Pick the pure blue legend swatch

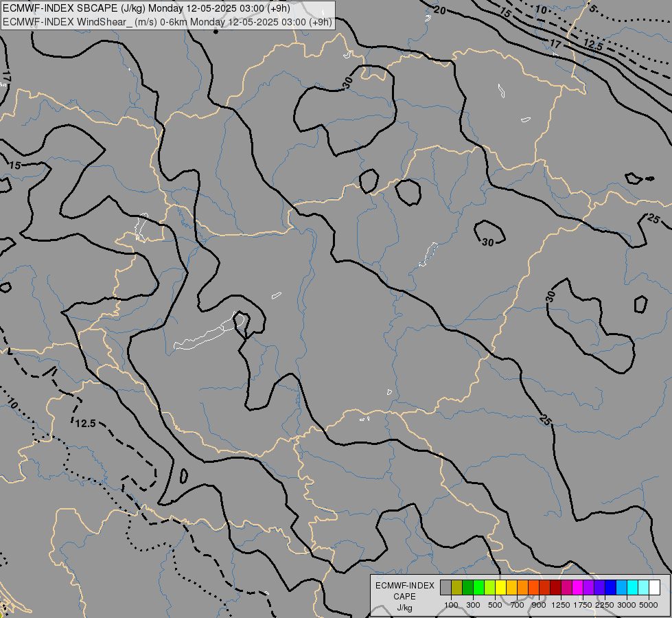(610, 588)
